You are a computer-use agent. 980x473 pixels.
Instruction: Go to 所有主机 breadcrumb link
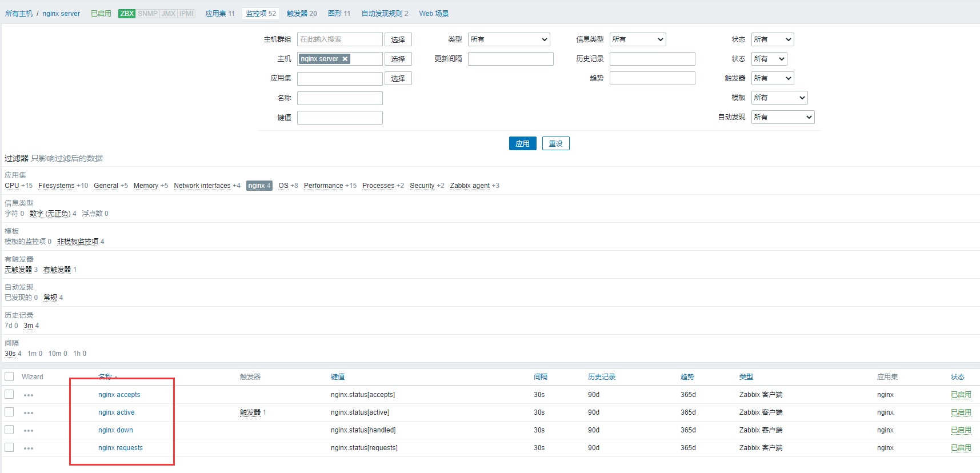click(x=19, y=14)
